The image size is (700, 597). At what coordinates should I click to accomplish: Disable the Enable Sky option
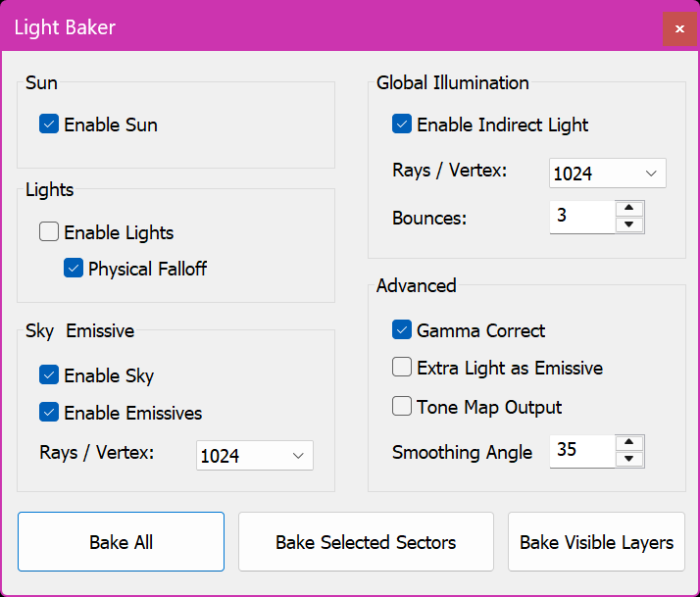[x=49, y=375]
